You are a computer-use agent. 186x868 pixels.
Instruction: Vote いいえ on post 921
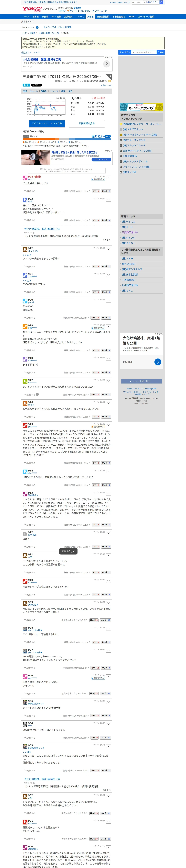pos(106,292)
